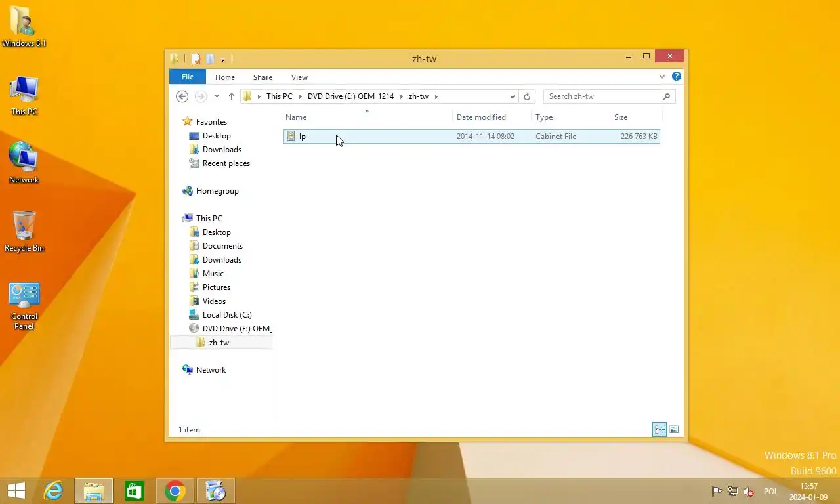Viewport: 840px width, 504px height.
Task: Select the This PC desktop icon
Action: tap(24, 96)
